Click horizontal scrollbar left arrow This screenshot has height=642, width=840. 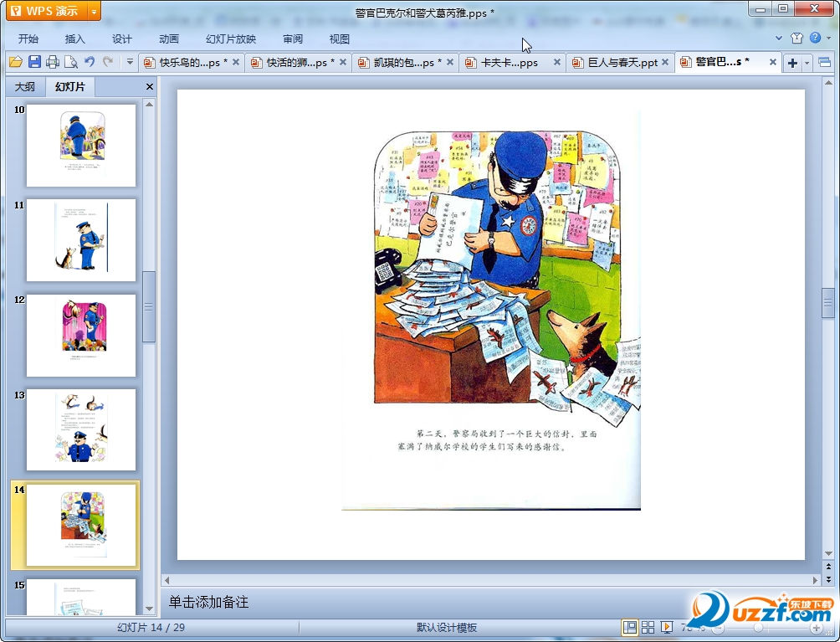[x=167, y=580]
